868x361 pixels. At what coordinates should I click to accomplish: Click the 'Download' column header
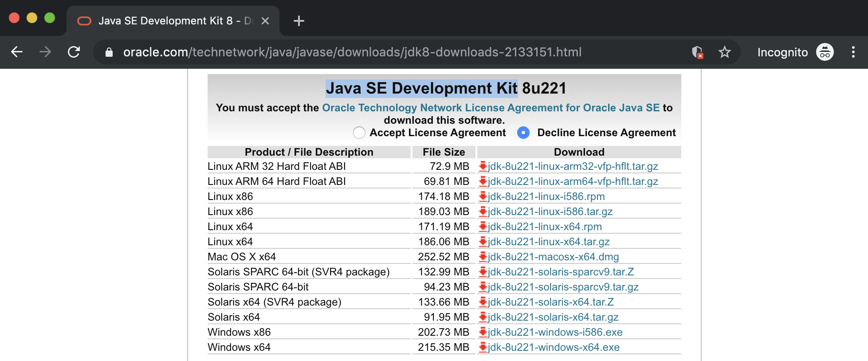tap(579, 152)
